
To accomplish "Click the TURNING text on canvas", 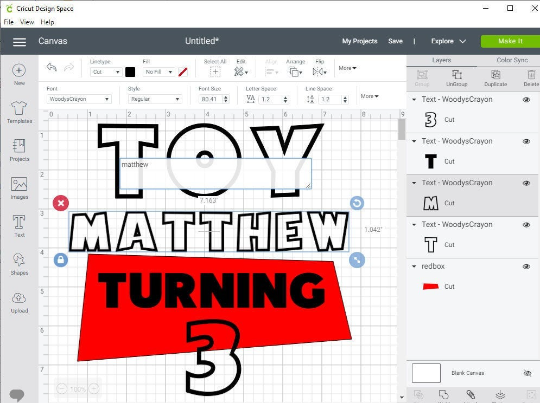I will pos(211,290).
